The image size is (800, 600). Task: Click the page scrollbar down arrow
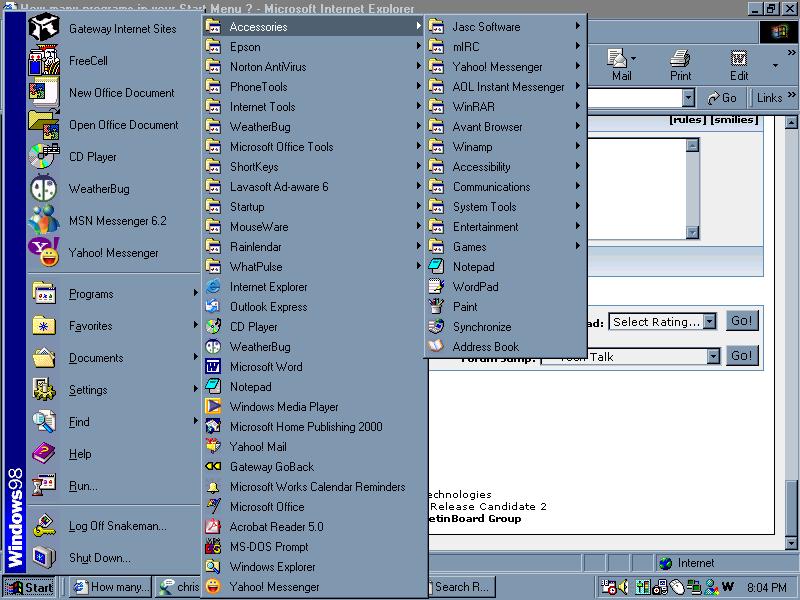[x=791, y=543]
